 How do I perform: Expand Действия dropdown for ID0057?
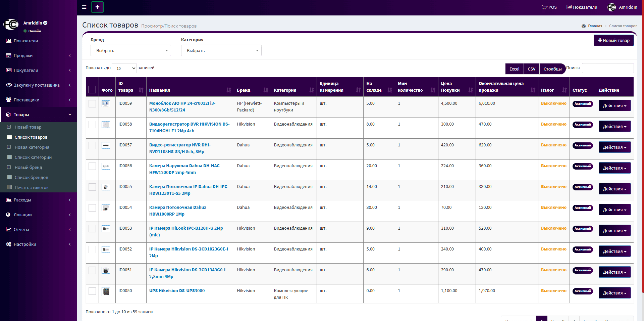(x=614, y=147)
